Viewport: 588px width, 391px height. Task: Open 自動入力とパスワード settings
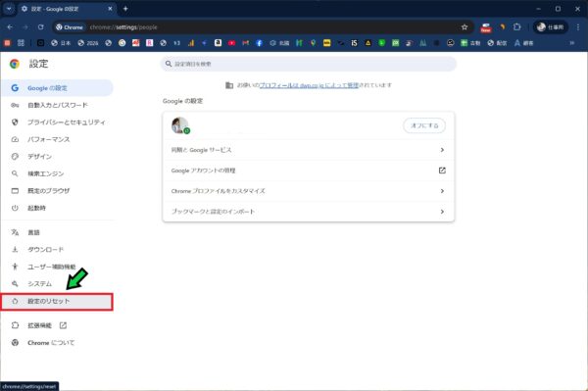(57, 105)
